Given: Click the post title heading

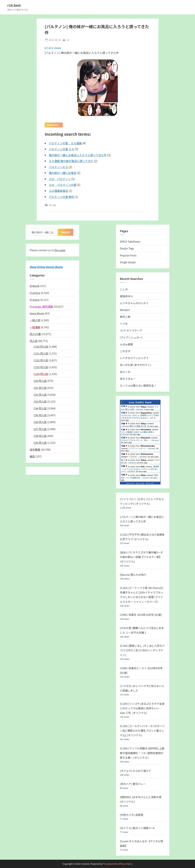Looking at the screenshot, I should click(97, 30).
